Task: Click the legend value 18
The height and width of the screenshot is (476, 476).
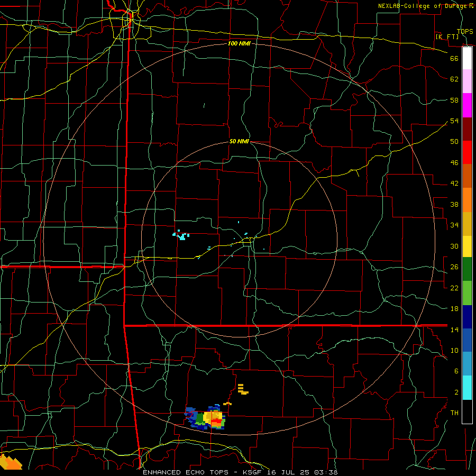Action: pos(454,309)
